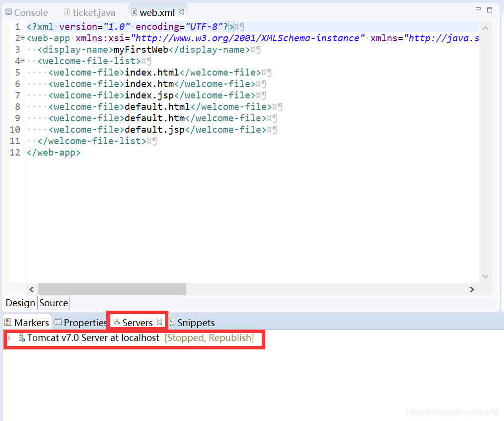
Task: Click index.jsp on line 7
Action: click(149, 95)
